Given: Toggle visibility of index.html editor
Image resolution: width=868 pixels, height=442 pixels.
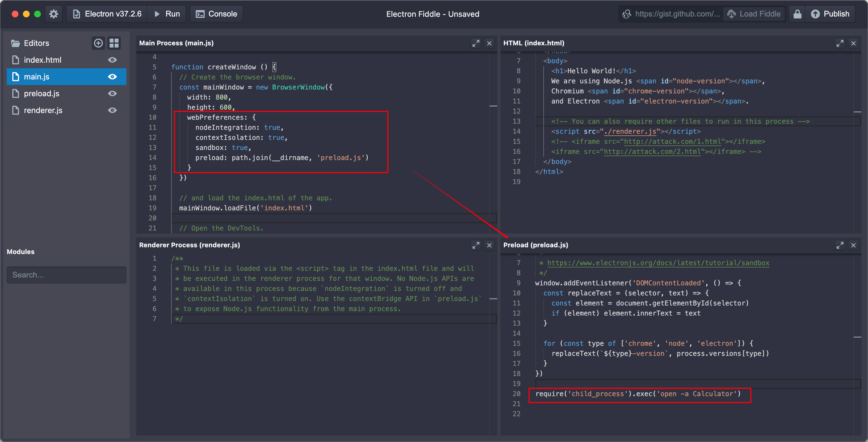Looking at the screenshot, I should coord(112,60).
